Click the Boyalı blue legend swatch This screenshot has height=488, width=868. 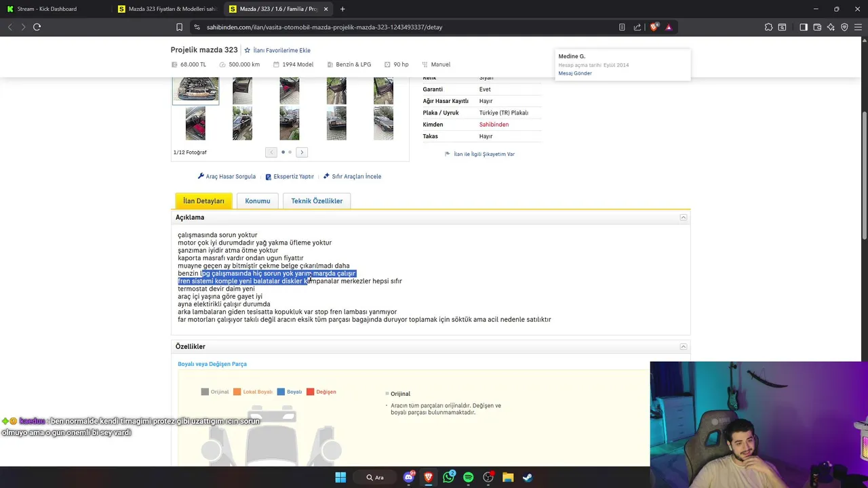pos(281,392)
